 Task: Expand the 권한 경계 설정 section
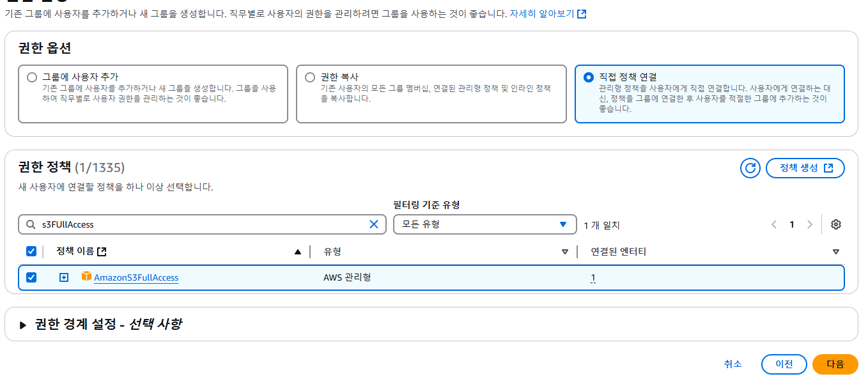point(23,325)
